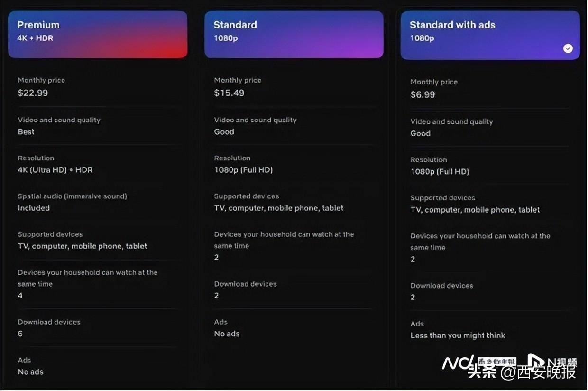Choose the Standard plan card without ads
The image size is (588, 391).
294,35
